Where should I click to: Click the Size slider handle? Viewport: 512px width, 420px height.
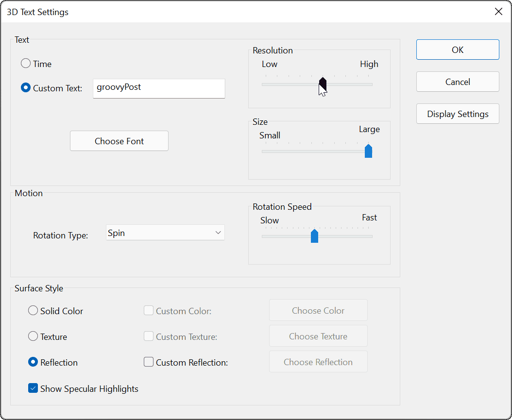(x=368, y=151)
